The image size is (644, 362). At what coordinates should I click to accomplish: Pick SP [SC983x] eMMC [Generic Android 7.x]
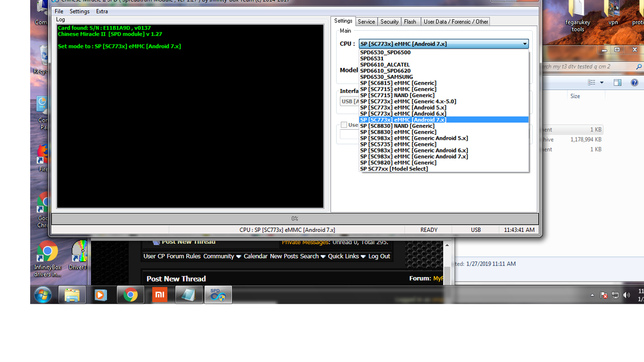[444, 156]
